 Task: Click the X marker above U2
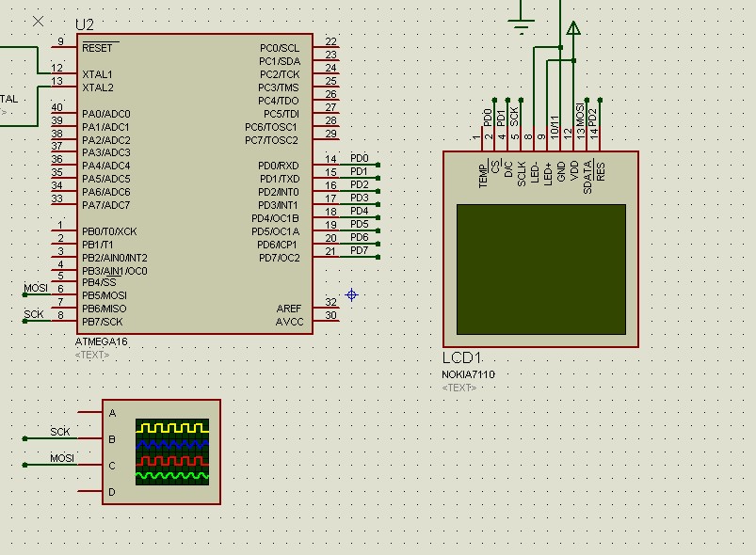click(38, 22)
